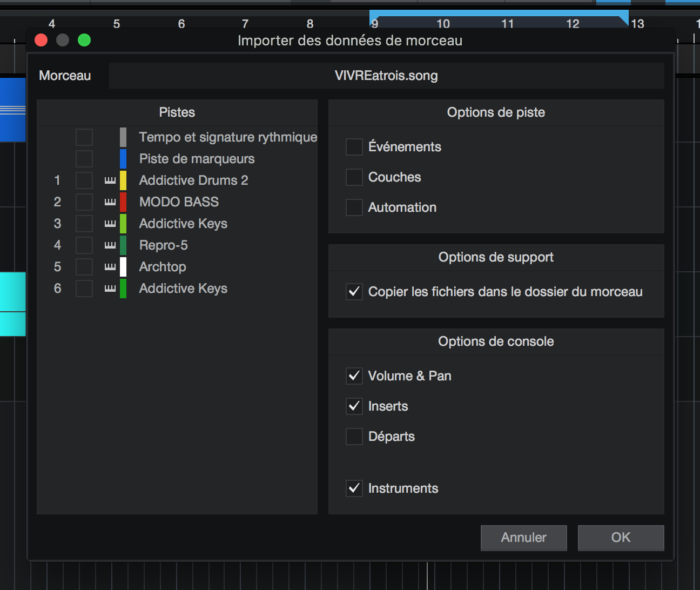Image resolution: width=700 pixels, height=590 pixels.
Task: Click green color strip of track 6
Action: pyautogui.click(x=123, y=289)
